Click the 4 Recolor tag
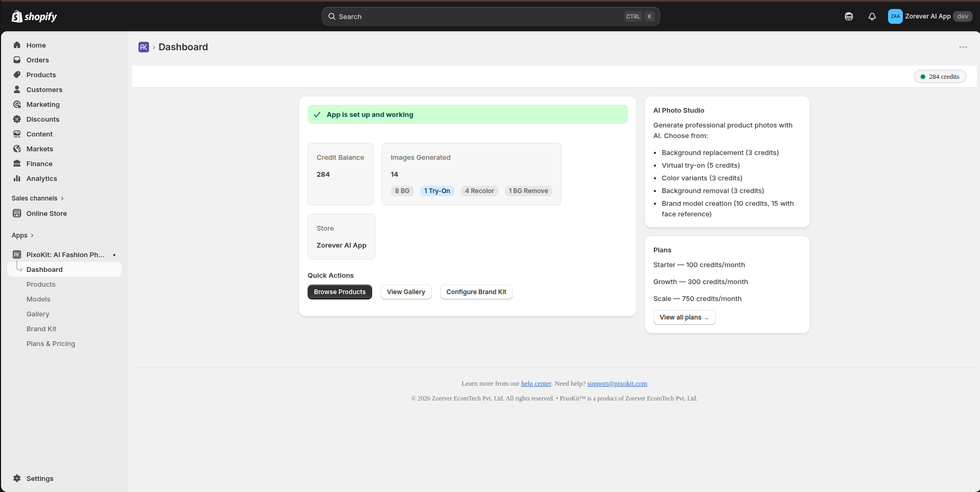This screenshot has height=492, width=980. tap(479, 191)
